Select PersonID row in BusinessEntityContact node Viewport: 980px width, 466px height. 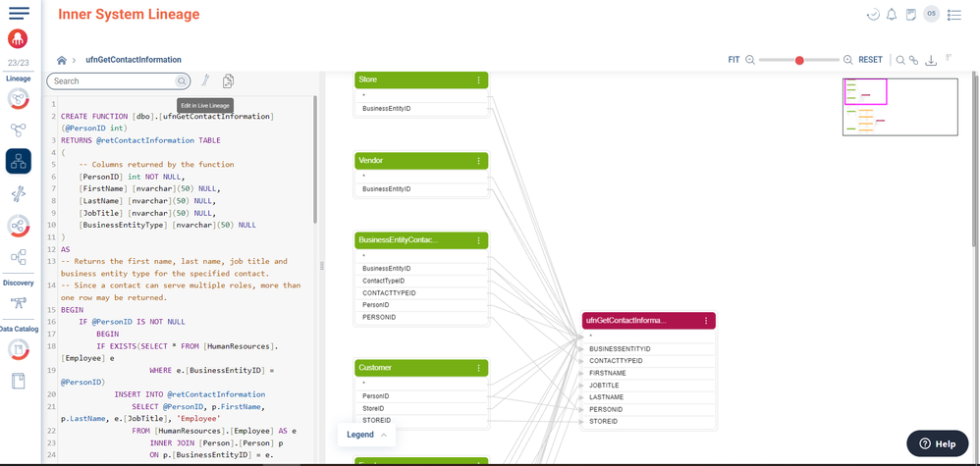click(421, 305)
